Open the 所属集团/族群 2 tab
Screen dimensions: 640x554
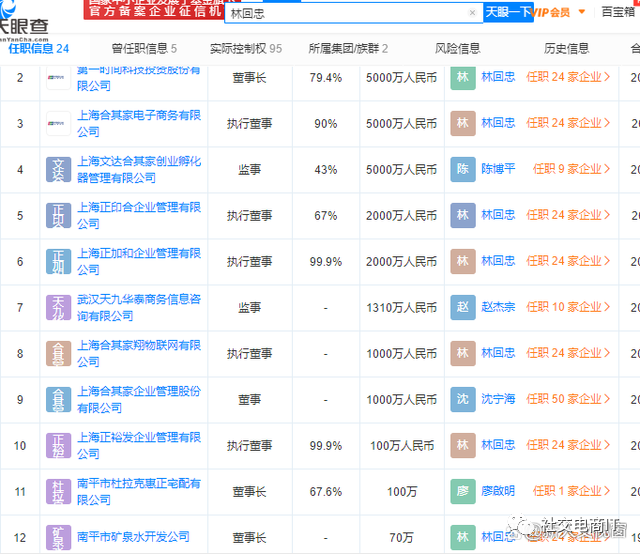point(348,49)
